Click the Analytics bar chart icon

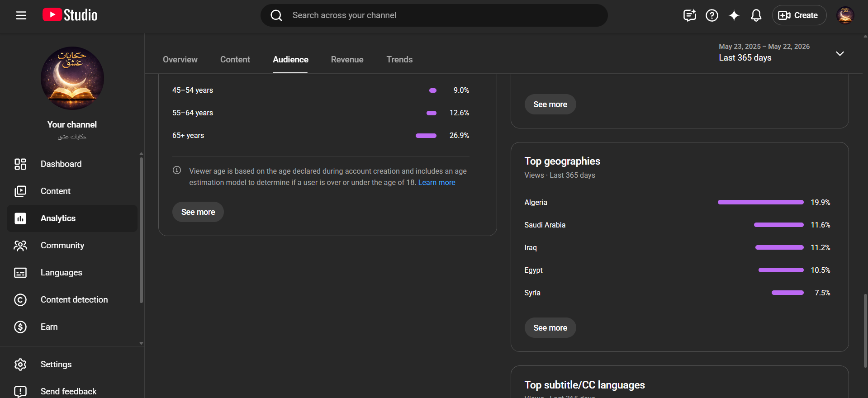20,218
